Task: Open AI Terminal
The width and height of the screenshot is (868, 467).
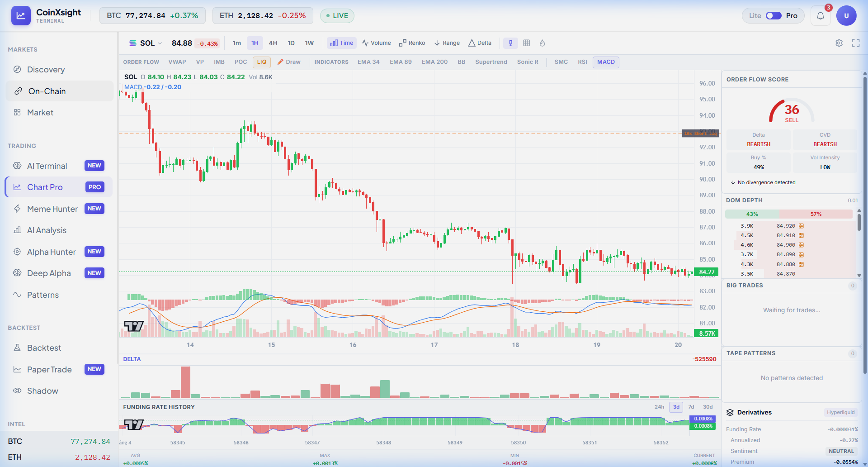Action: coord(59,166)
